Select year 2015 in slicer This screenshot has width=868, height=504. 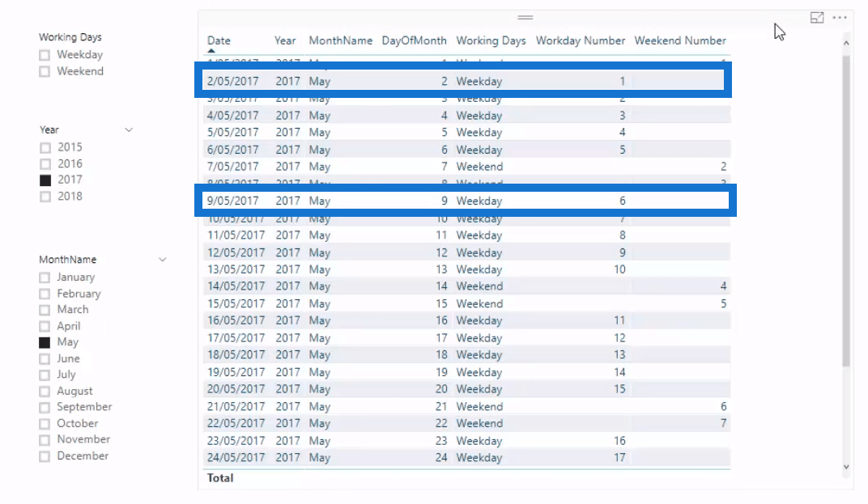point(45,148)
